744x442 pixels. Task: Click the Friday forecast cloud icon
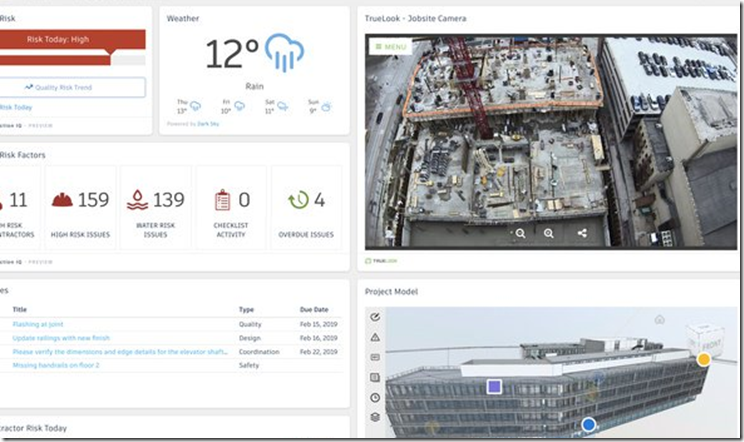pos(239,106)
